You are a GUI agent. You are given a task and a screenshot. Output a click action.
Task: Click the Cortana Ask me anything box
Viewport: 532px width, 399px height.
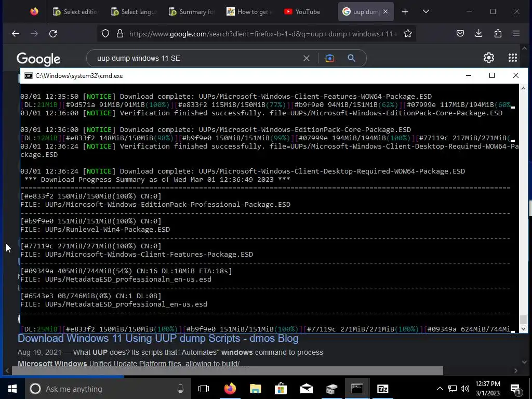tap(108, 389)
